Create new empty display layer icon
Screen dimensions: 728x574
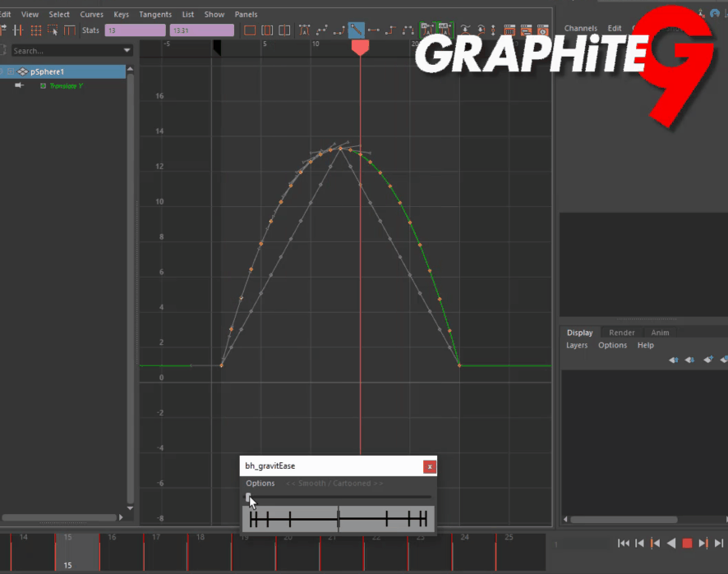pos(708,360)
